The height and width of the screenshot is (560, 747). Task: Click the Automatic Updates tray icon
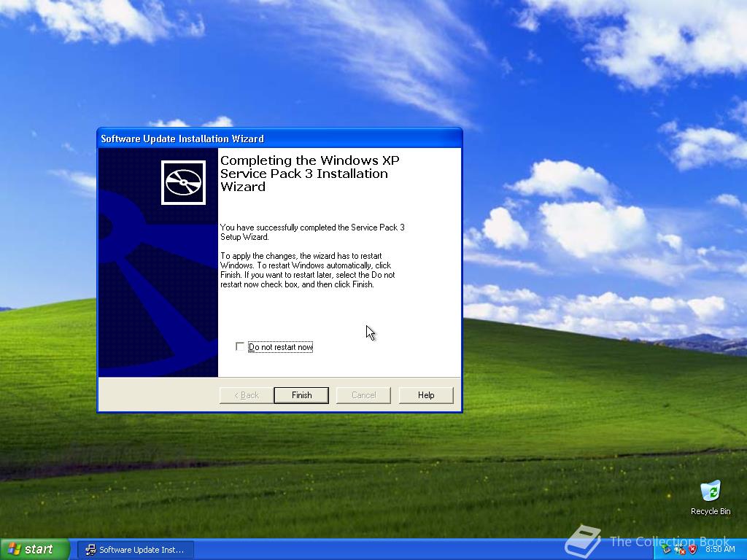point(666,550)
